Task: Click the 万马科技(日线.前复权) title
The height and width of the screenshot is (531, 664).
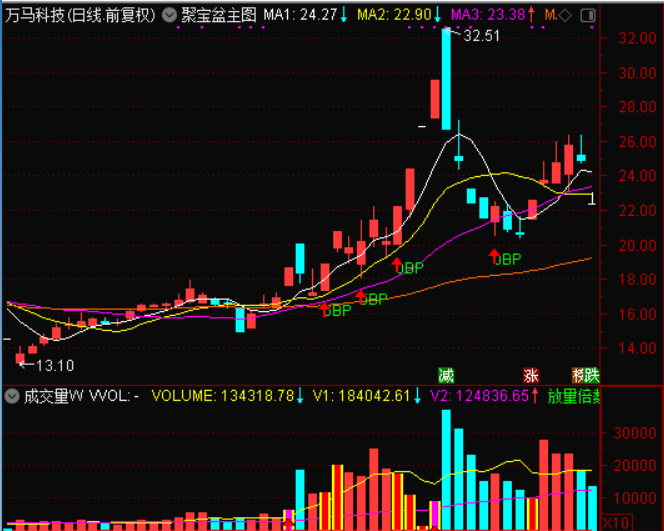Action: [80, 16]
